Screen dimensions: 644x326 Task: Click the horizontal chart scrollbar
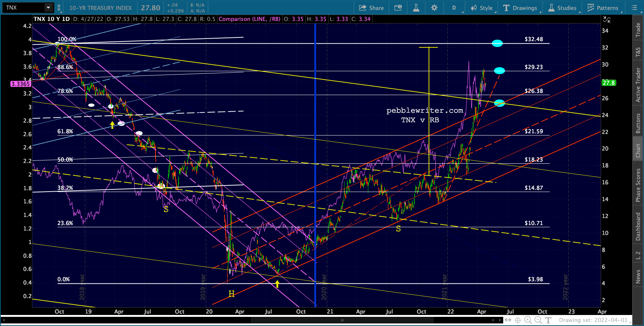(x=342, y=320)
